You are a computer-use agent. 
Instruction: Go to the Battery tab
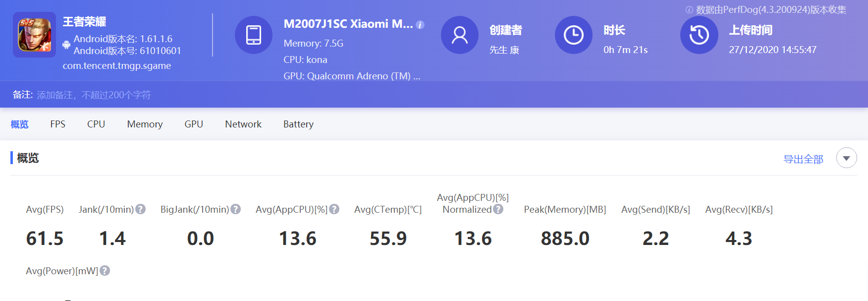point(298,124)
